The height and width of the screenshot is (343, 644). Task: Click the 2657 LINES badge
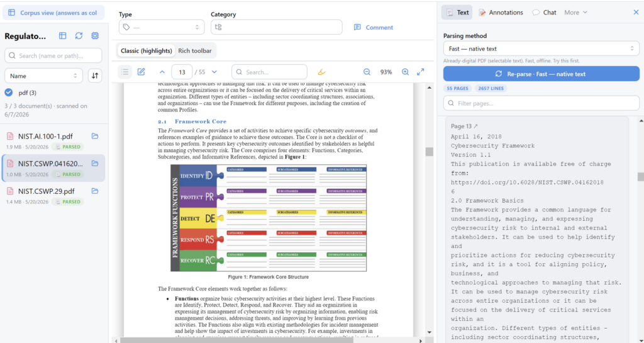(x=491, y=88)
